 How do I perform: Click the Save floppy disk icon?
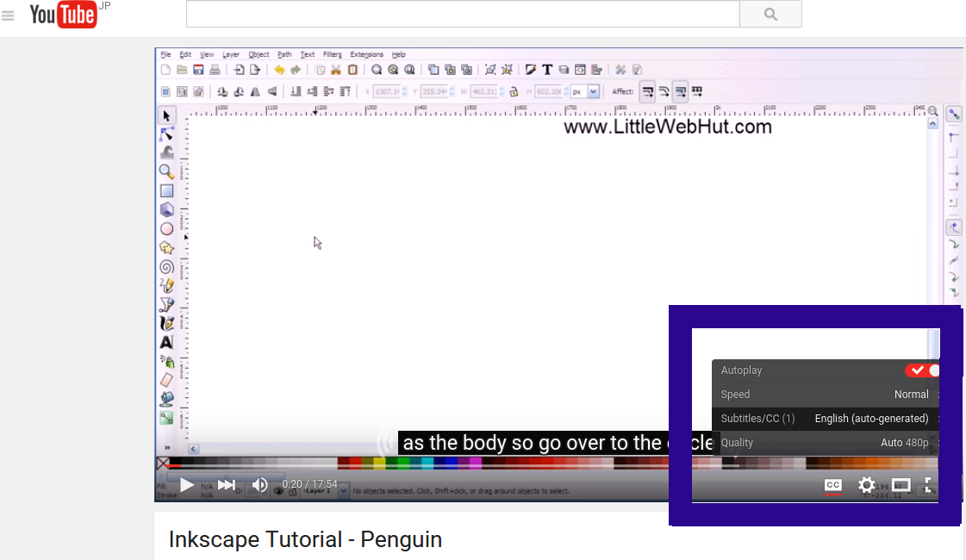click(x=198, y=71)
